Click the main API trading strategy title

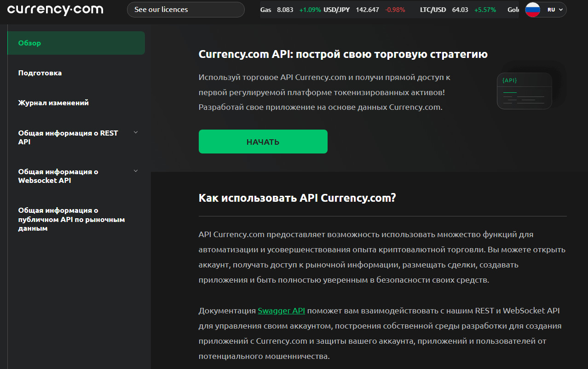(343, 54)
